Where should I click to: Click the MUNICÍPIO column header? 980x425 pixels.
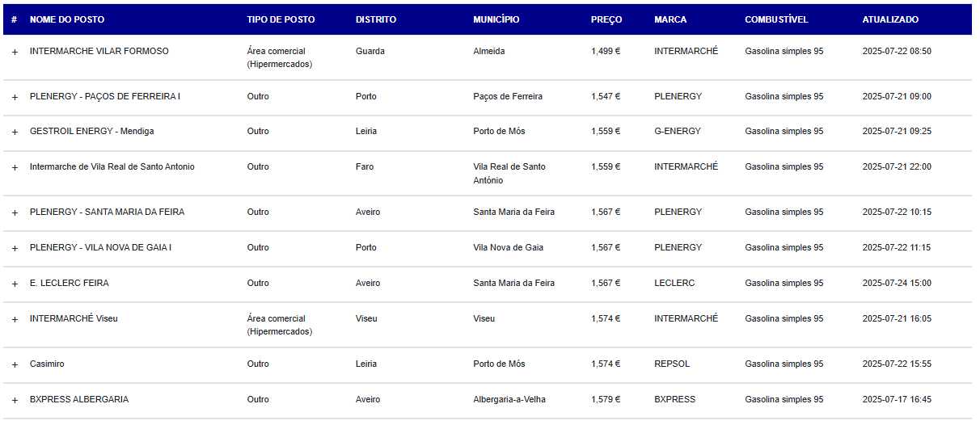pyautogui.click(x=496, y=19)
